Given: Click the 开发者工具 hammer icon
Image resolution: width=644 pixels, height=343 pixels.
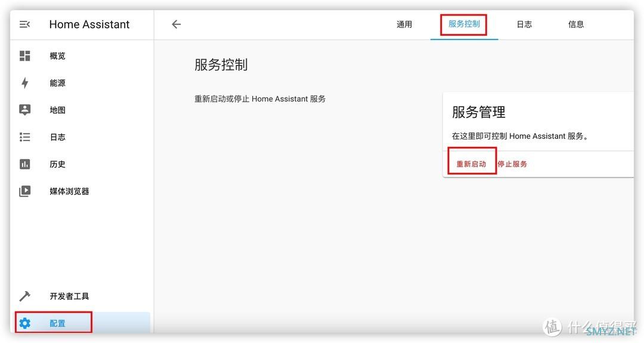Looking at the screenshot, I should (x=24, y=296).
